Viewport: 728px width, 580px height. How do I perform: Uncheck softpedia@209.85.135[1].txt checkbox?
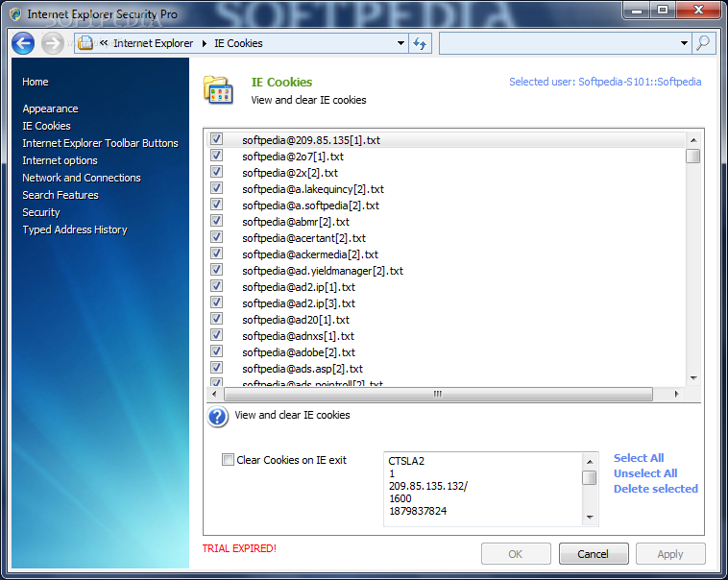click(x=216, y=139)
